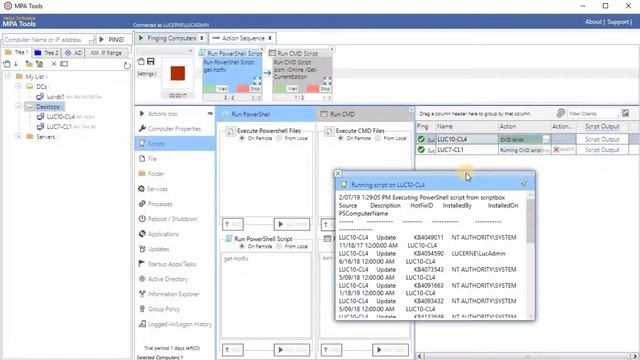640x360 pixels.
Task: Select From Local for Run PowerShell Script
Action: click(x=279, y=247)
